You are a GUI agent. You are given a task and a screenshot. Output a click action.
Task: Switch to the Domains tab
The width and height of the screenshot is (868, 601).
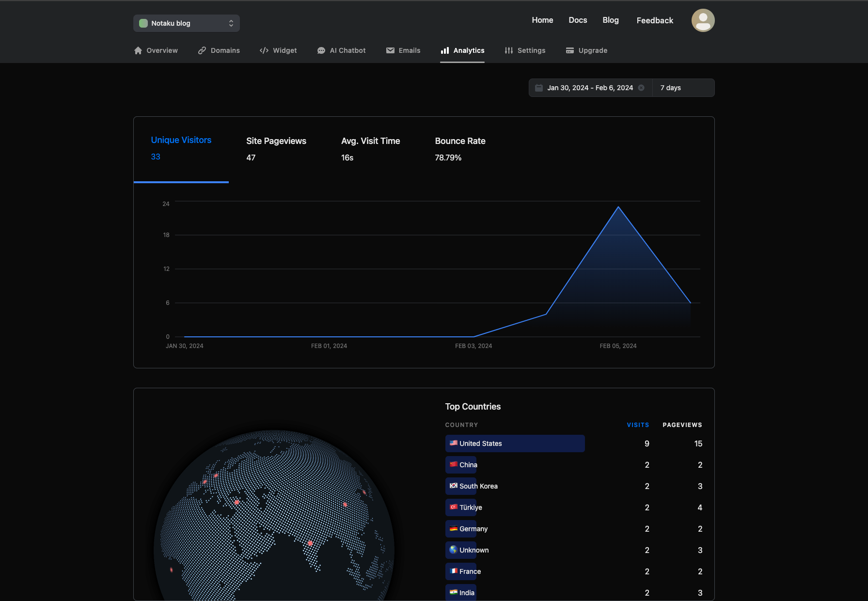(219, 50)
